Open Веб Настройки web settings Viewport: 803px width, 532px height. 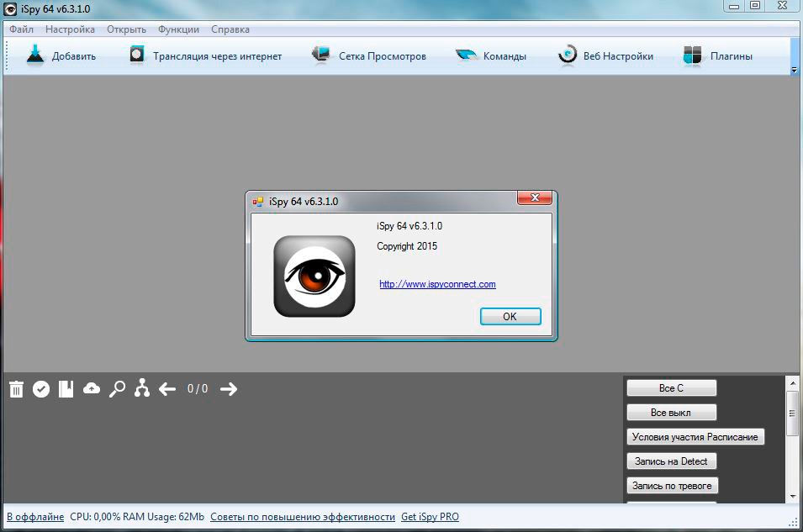[605, 55]
